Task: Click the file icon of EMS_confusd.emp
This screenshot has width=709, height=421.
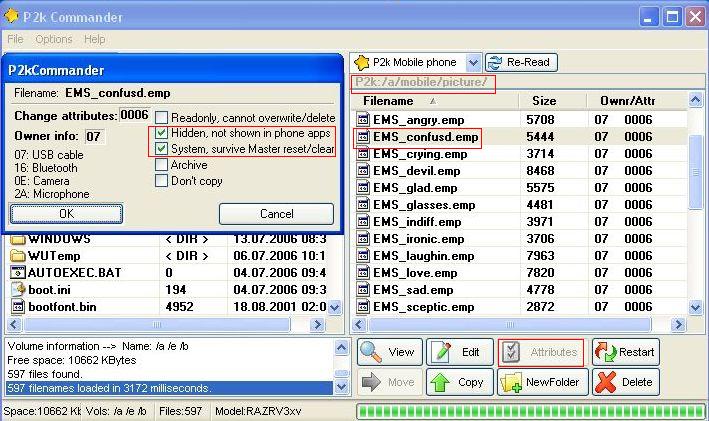Action: [x=363, y=137]
